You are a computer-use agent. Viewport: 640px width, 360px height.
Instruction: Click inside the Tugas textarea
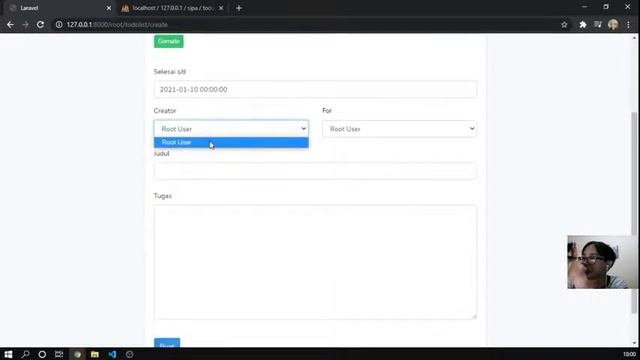coord(315,262)
